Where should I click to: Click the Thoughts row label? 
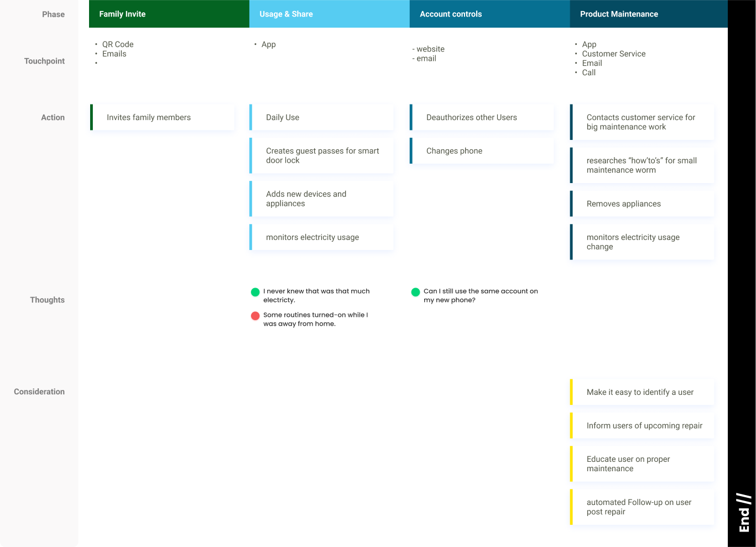(47, 300)
